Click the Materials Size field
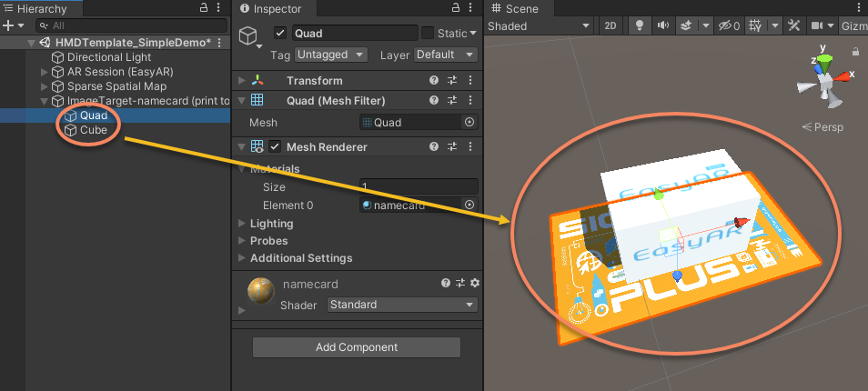This screenshot has width=868, height=391. point(419,187)
